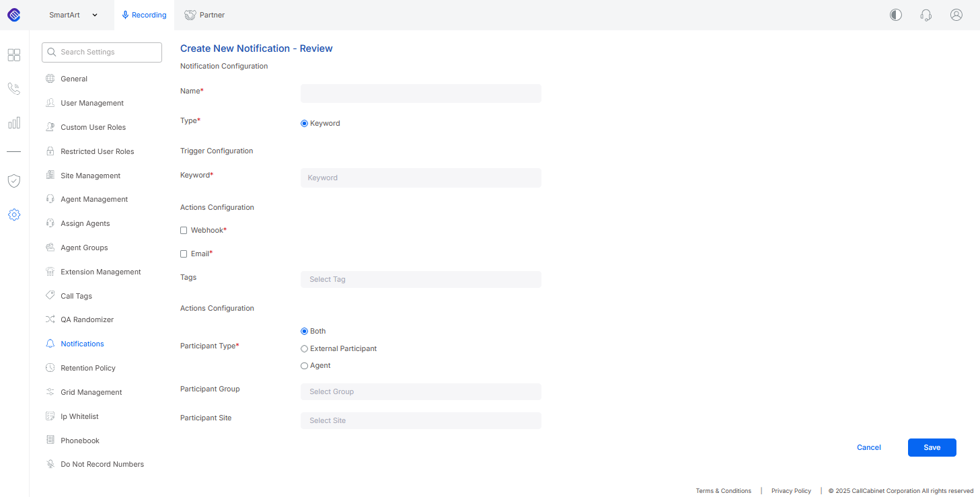Viewport: 980px width, 497px height.
Task: Select the Agent participant type radio
Action: click(304, 366)
